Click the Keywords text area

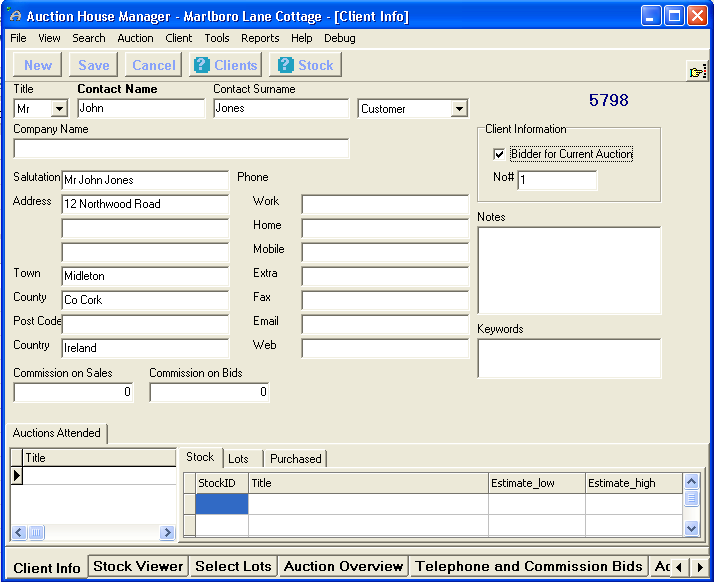coord(569,358)
